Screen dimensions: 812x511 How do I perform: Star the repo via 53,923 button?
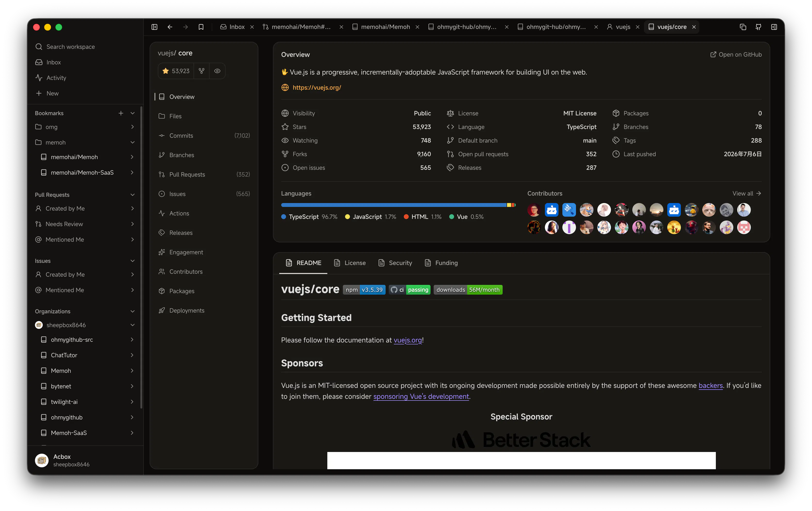point(176,71)
